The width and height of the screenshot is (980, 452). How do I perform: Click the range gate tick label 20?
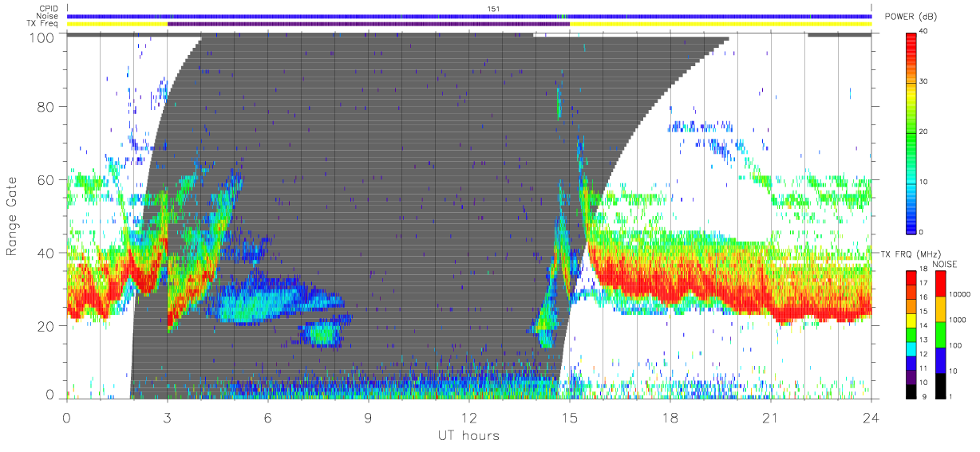point(45,326)
